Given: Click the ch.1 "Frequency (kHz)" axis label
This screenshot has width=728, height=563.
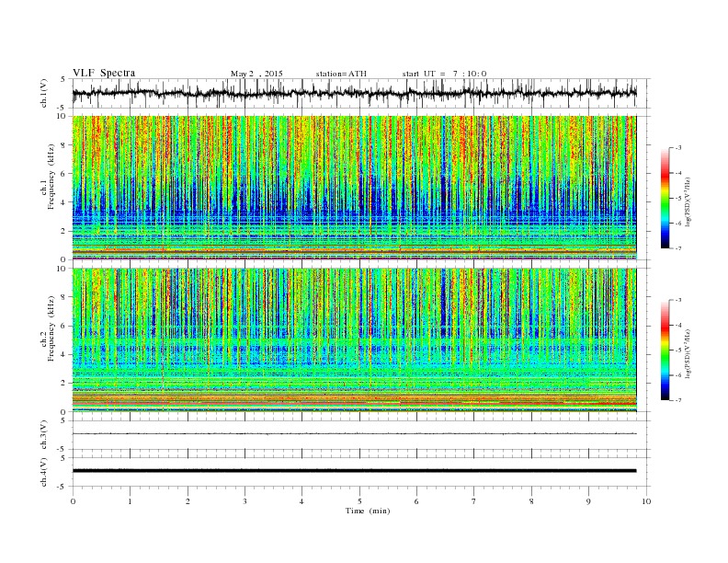Looking at the screenshot, I should click(51, 177).
